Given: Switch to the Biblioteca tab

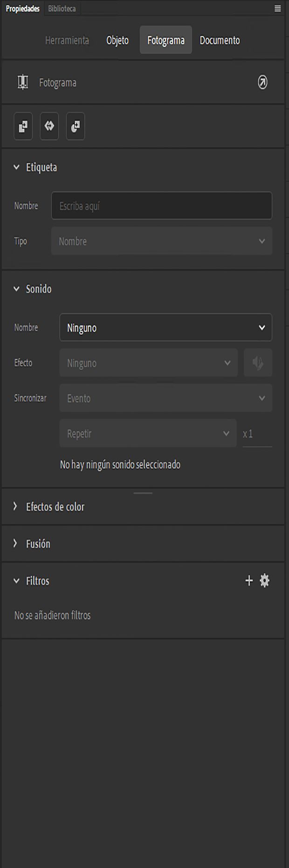Looking at the screenshot, I should [62, 8].
